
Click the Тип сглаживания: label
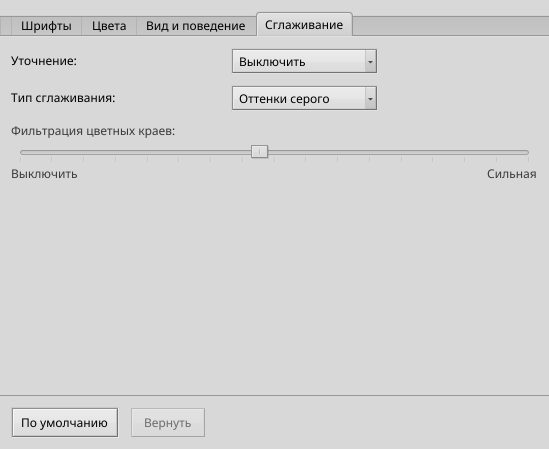[x=63, y=98]
